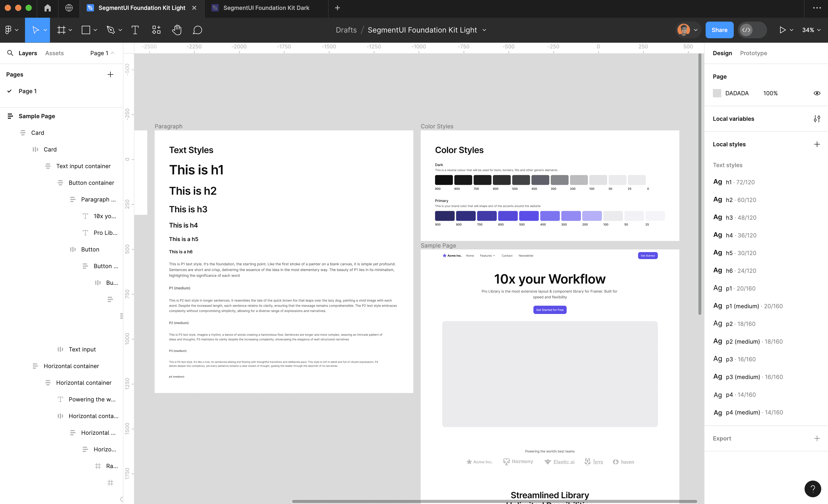Click the Share button
Viewport: 828px width, 504px height.
tap(719, 30)
